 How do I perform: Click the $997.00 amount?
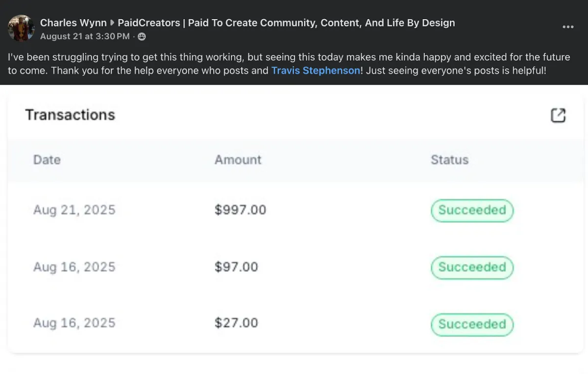[240, 210]
